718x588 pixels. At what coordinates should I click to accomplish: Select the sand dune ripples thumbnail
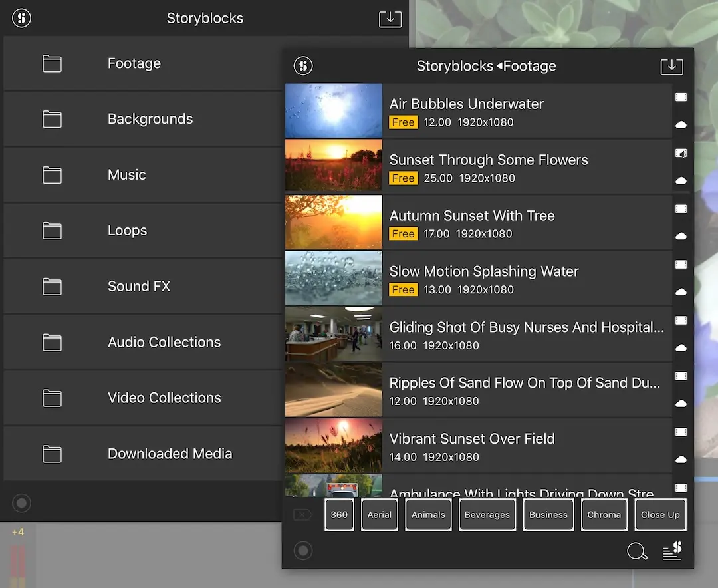tap(333, 390)
